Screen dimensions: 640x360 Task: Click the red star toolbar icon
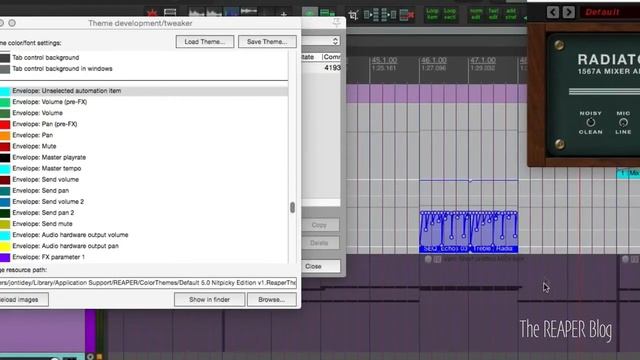click(152, 13)
